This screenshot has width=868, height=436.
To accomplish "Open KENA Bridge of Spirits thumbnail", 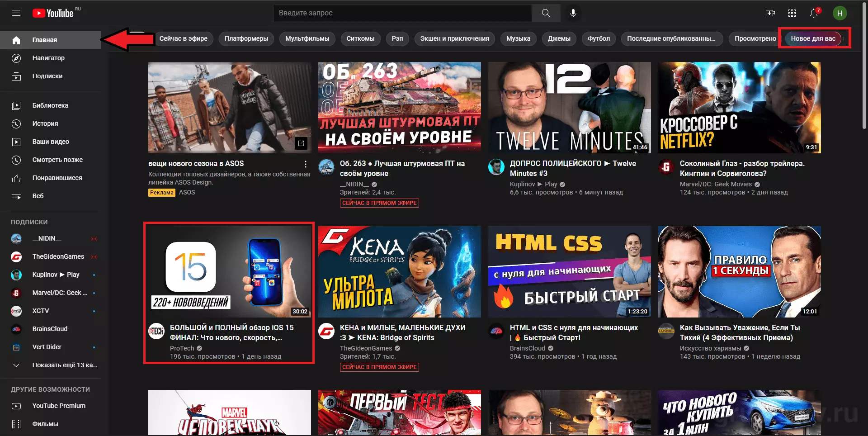I will tap(400, 272).
